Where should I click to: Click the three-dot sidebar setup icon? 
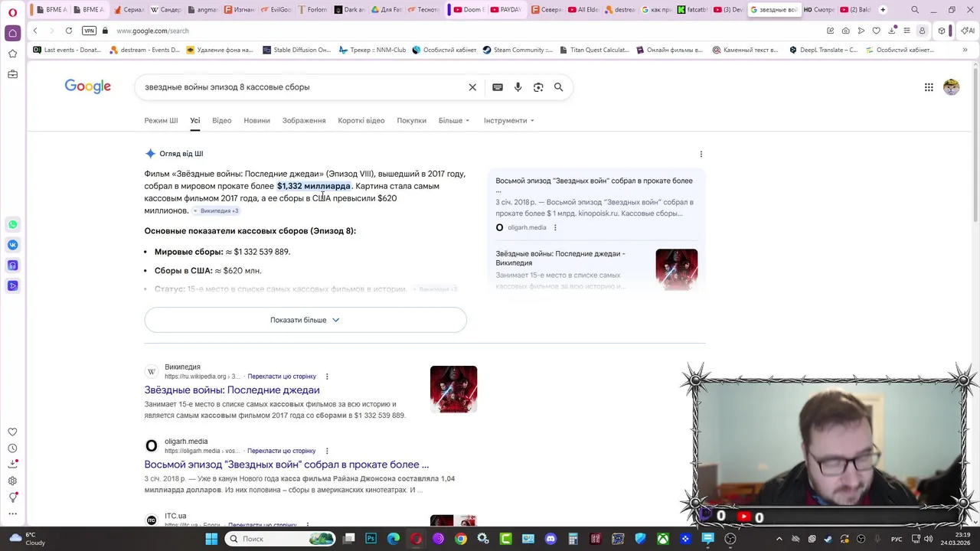[x=12, y=514]
